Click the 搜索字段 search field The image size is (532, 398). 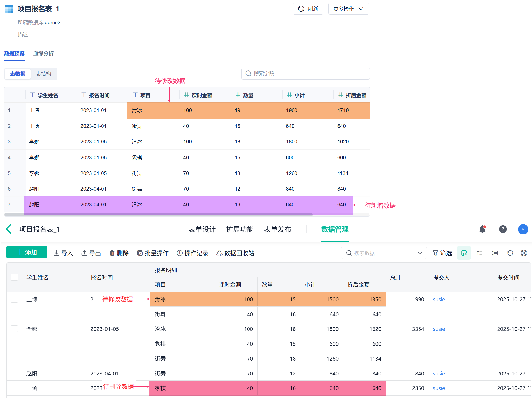pos(306,74)
